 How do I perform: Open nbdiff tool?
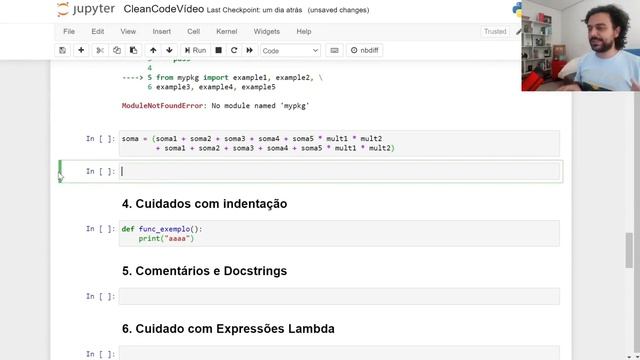tap(364, 50)
